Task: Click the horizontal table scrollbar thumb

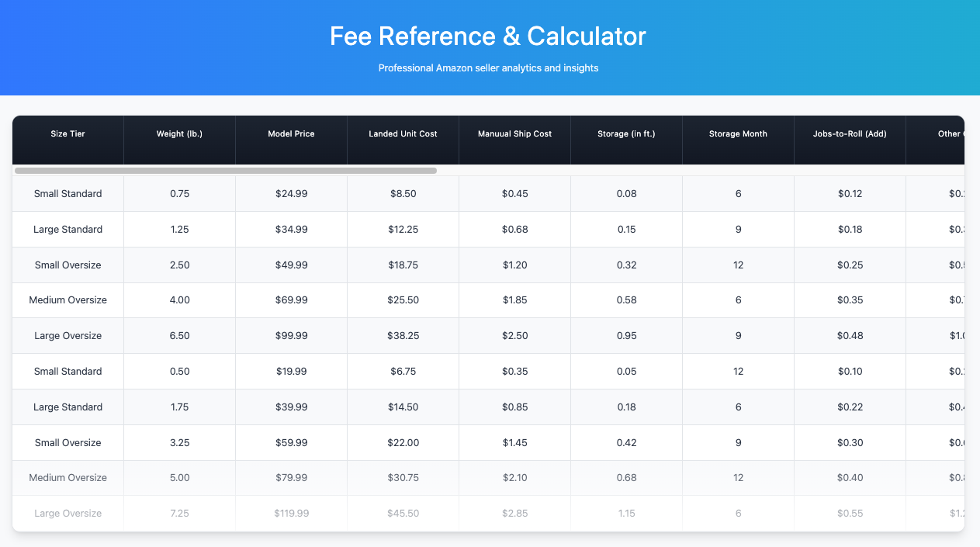Action: click(226, 171)
